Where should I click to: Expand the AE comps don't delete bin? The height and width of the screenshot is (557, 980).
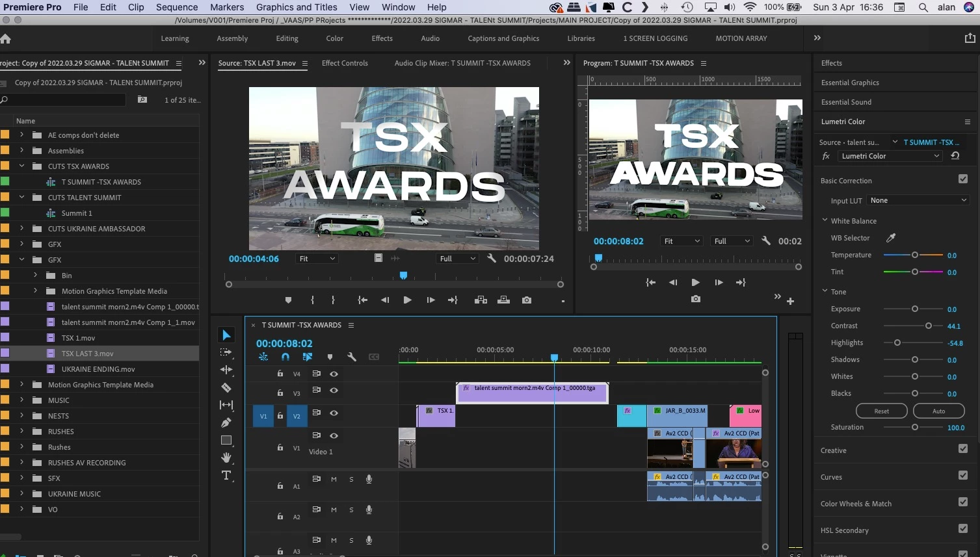point(21,135)
